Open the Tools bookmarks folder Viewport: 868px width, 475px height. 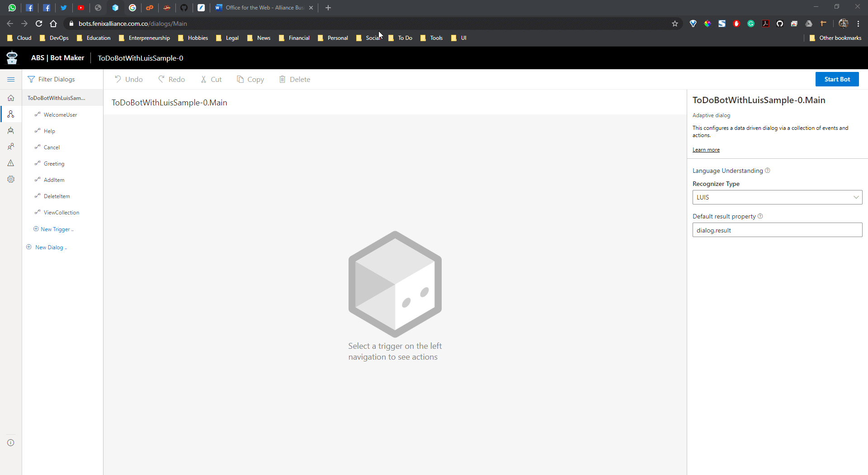point(431,38)
